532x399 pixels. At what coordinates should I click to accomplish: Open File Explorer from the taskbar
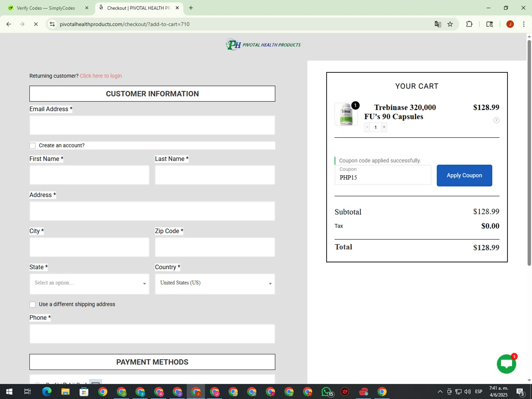tap(65, 392)
